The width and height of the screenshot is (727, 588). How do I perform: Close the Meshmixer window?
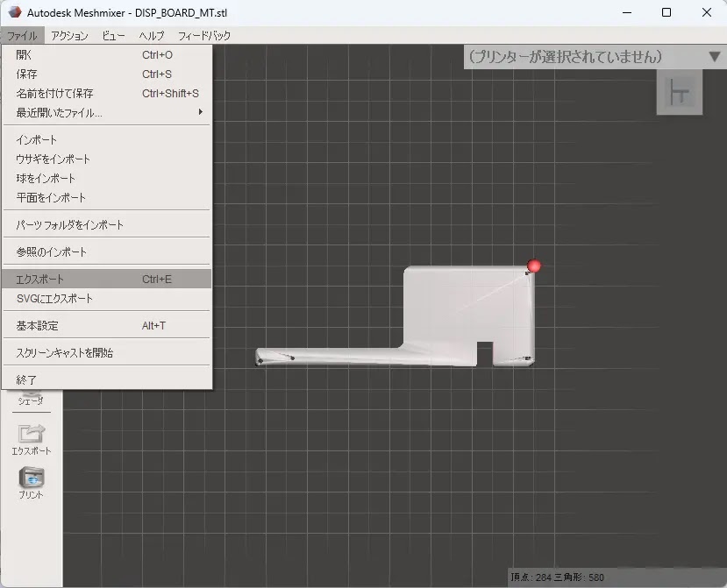point(707,12)
